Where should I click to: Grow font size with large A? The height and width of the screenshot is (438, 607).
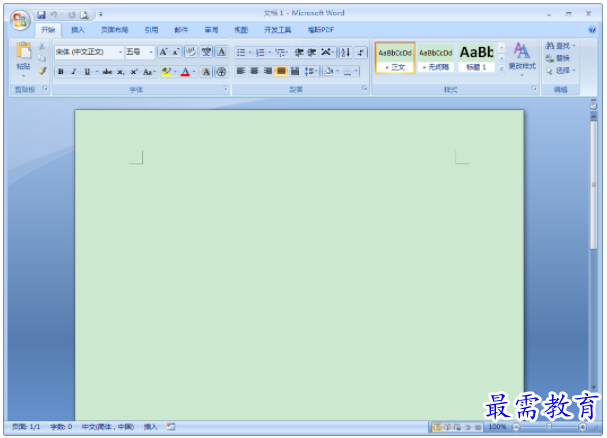coord(164,52)
